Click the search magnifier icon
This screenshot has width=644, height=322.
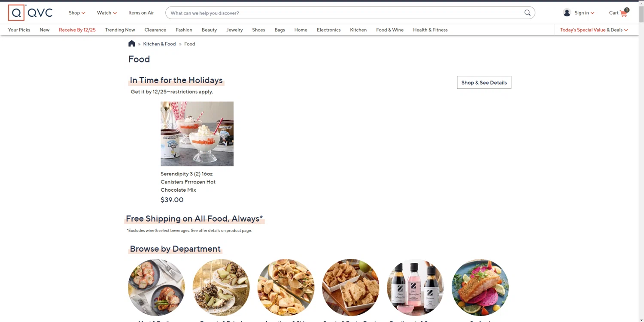click(x=527, y=13)
